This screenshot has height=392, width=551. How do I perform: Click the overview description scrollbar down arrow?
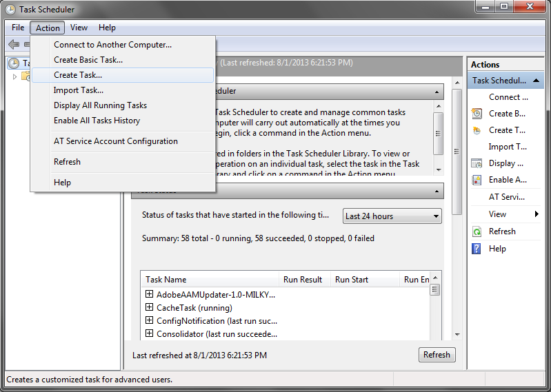click(438, 170)
